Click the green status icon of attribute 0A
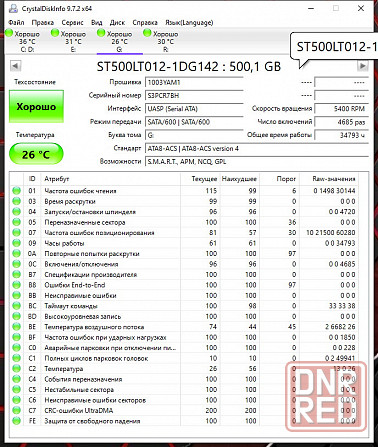378x447 pixels. tap(16, 254)
